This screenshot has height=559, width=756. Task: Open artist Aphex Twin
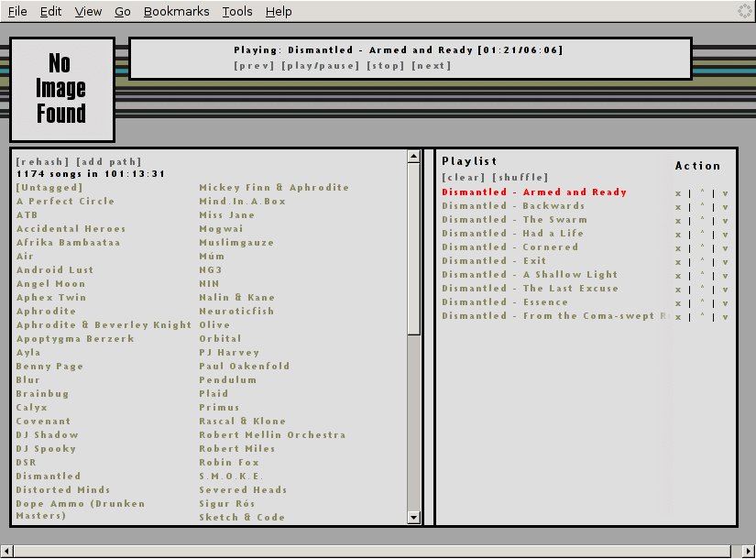[51, 297]
